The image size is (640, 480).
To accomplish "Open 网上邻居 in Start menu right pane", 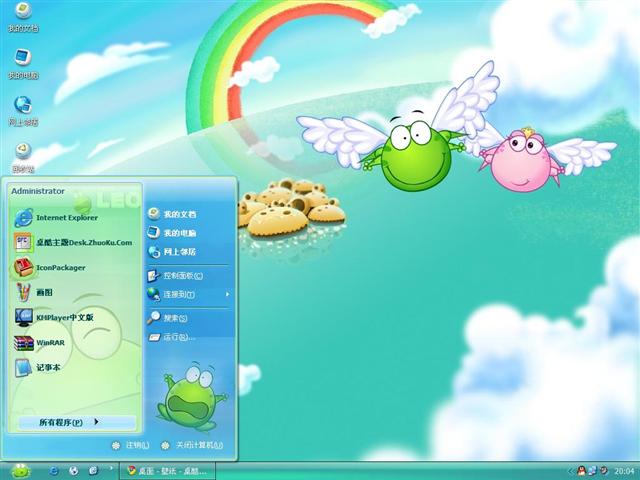I will coord(172,251).
